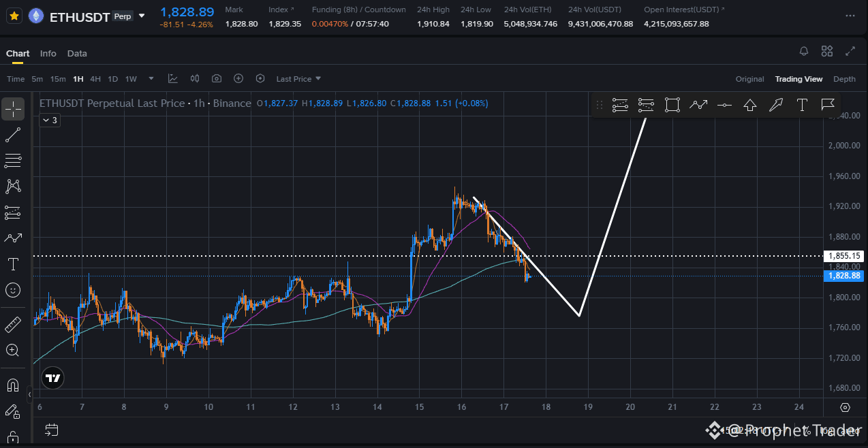Change the candlestick chart style
Image resolution: width=868 pixels, height=448 pixels.
tap(195, 79)
